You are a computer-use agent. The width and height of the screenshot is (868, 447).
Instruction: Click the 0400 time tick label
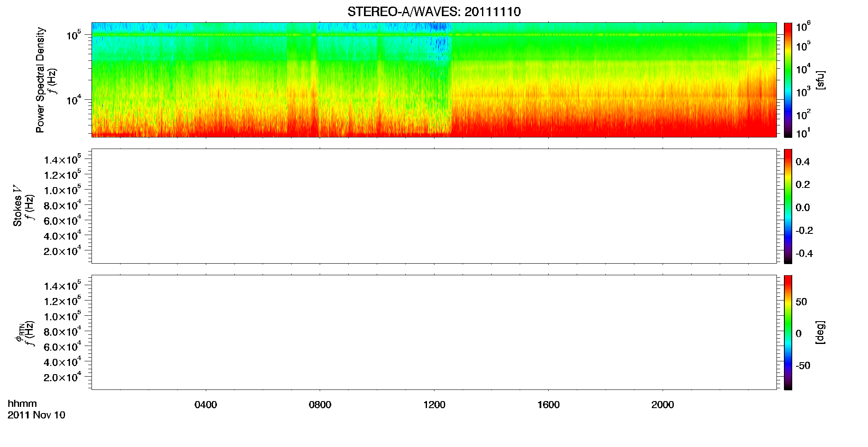point(206,405)
